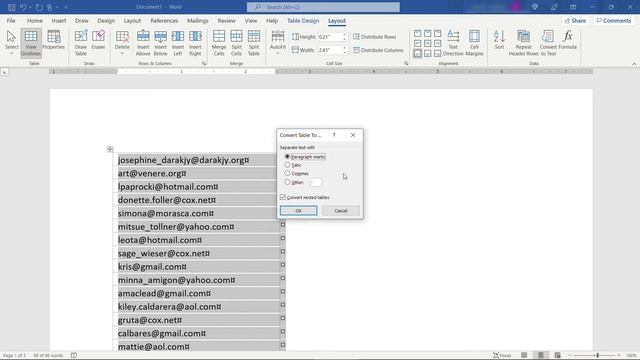Open Cell Size dialog launcher
Image resolution: width=640 pixels, height=360 pixels.
pos(406,63)
